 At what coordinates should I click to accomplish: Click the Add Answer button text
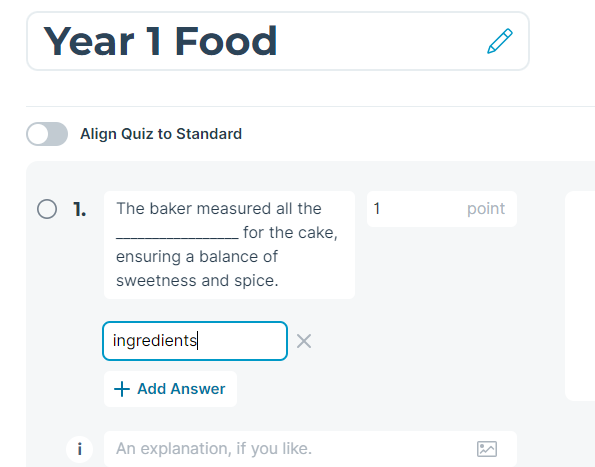point(181,389)
